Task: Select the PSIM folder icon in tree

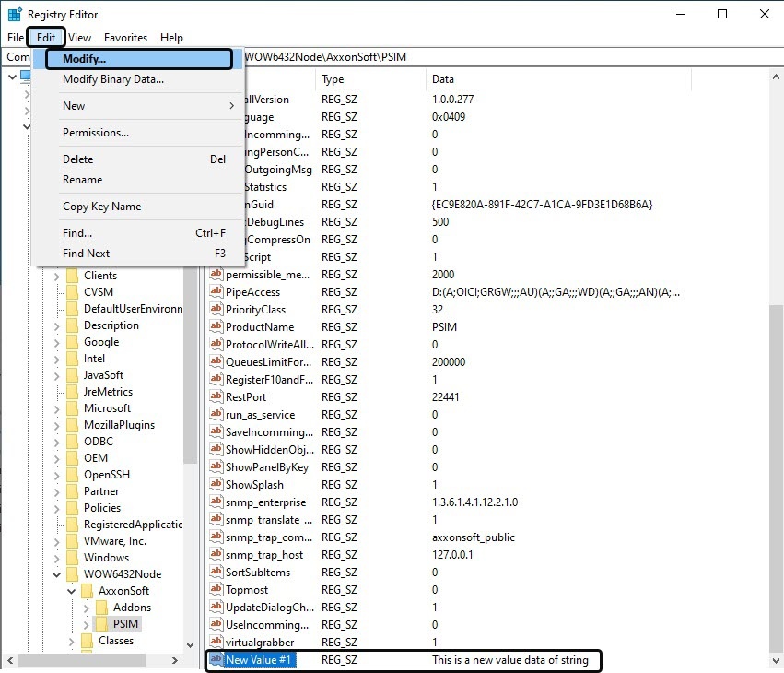Action: 102,624
